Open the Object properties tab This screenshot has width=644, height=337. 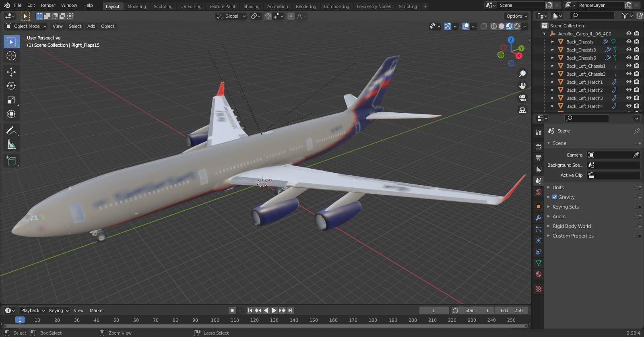[x=539, y=207]
